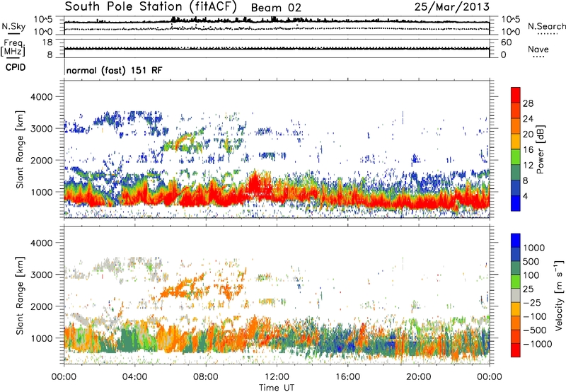This screenshot has height=392, width=566.
Task: Select the 'normal (fast) 151 RF' mode text
Action: coord(114,70)
